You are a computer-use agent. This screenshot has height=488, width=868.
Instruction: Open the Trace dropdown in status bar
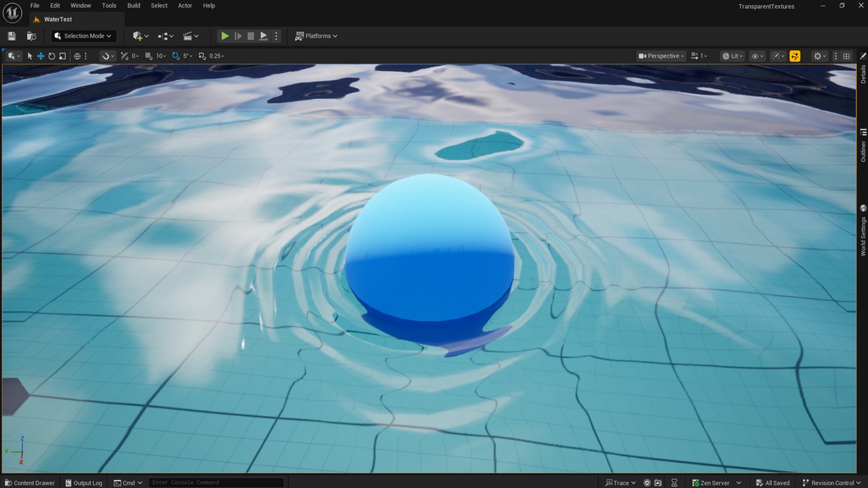tap(621, 483)
